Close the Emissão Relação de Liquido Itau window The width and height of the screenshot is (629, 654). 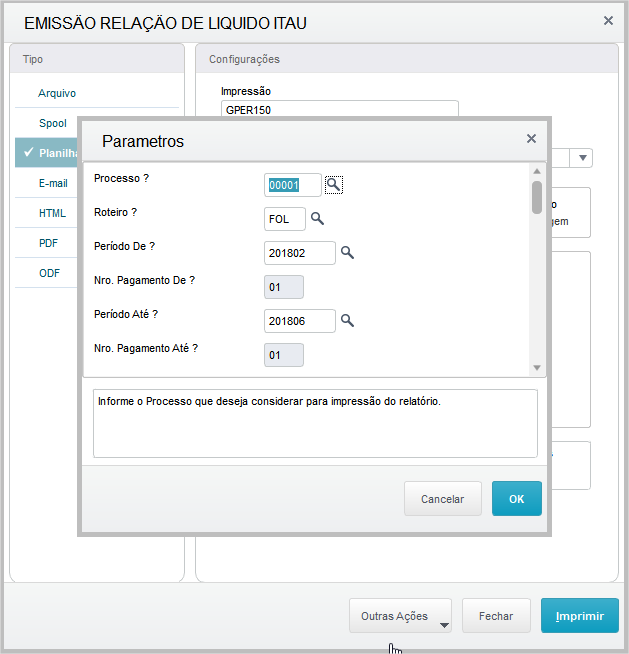point(608,20)
